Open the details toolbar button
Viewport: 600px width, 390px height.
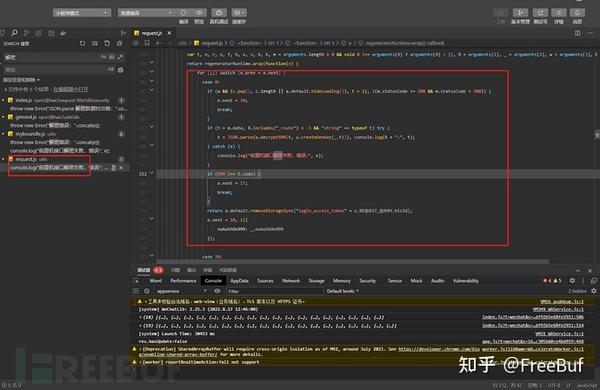coord(559,13)
